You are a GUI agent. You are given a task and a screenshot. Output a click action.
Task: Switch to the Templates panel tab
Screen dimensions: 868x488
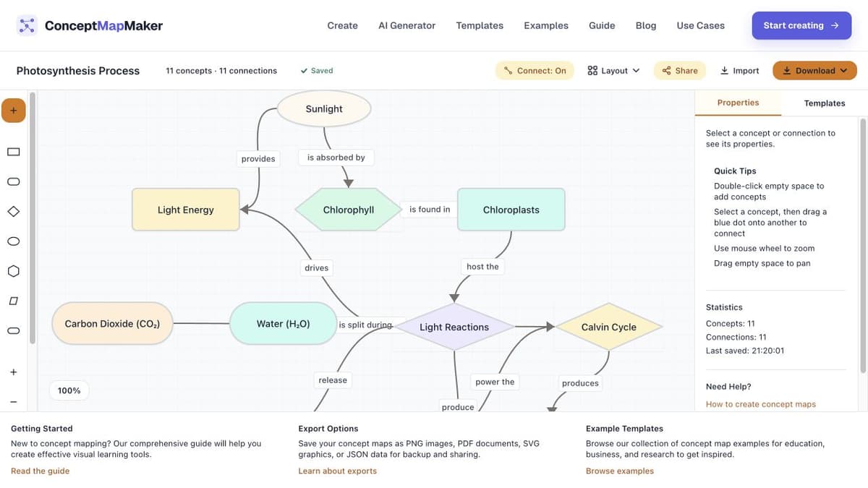825,103
